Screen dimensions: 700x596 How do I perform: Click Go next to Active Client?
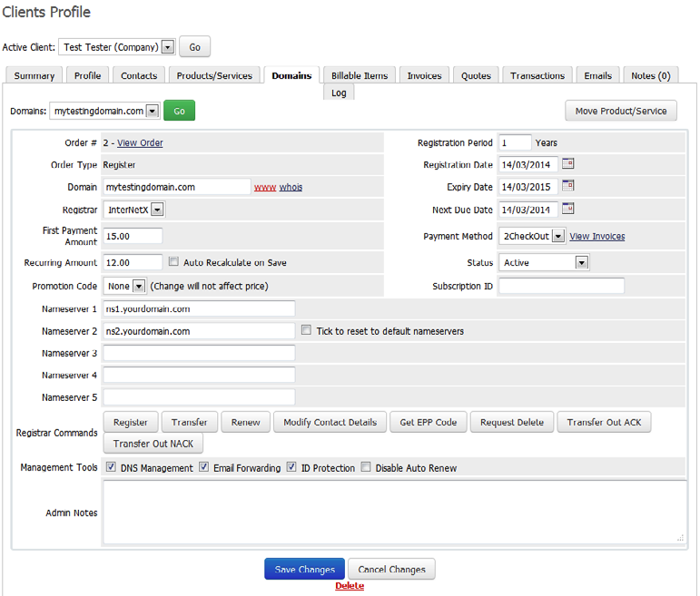click(x=194, y=47)
